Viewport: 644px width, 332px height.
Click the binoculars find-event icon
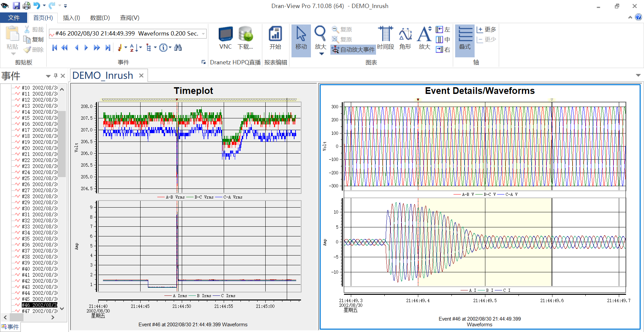(x=178, y=48)
